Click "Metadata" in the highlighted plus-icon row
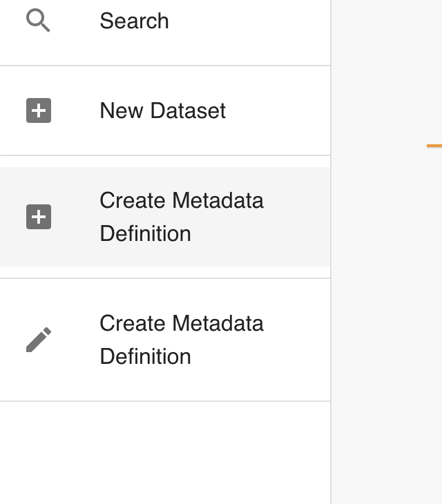This screenshot has width=442, height=504. 218,200
